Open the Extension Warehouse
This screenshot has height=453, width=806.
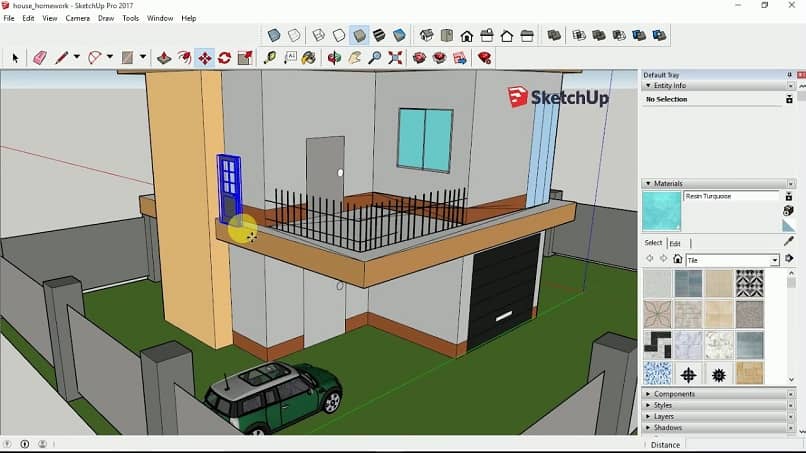tap(439, 58)
